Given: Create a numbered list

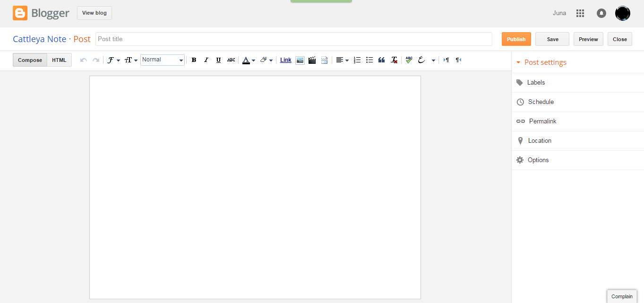Looking at the screenshot, I should point(357,60).
